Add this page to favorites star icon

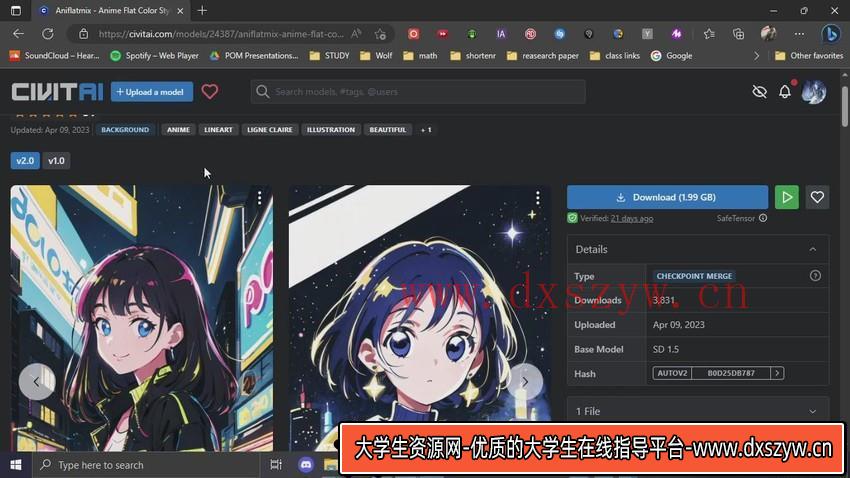pyautogui.click(x=380, y=34)
